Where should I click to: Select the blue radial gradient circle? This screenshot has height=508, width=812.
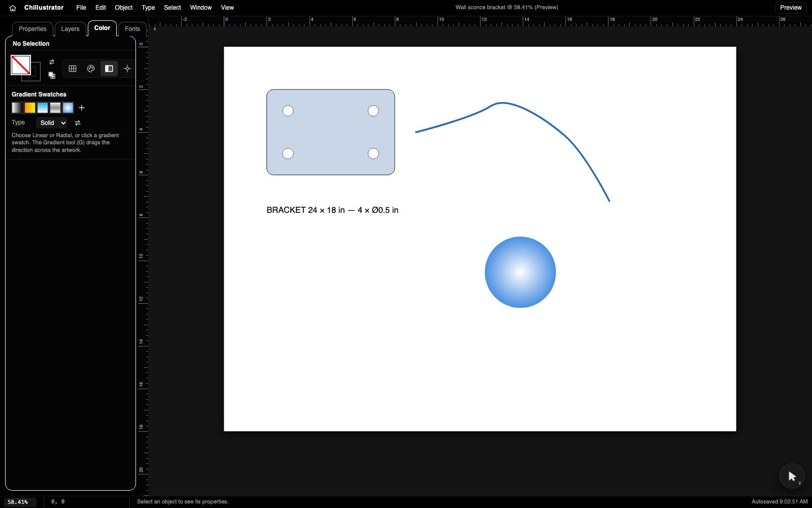520,272
